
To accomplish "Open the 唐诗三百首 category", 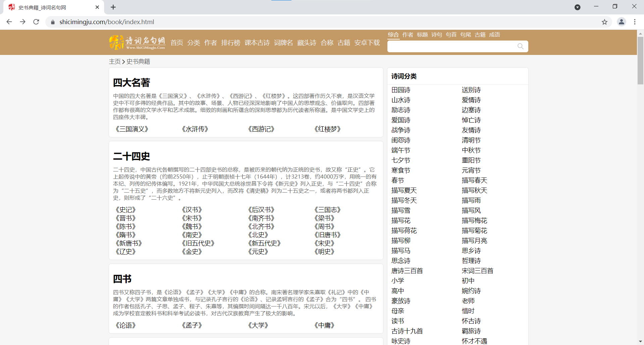I will point(407,271).
